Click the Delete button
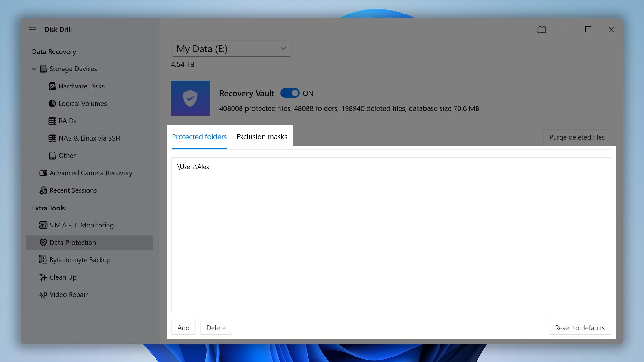This screenshot has width=644, height=362. tap(216, 328)
